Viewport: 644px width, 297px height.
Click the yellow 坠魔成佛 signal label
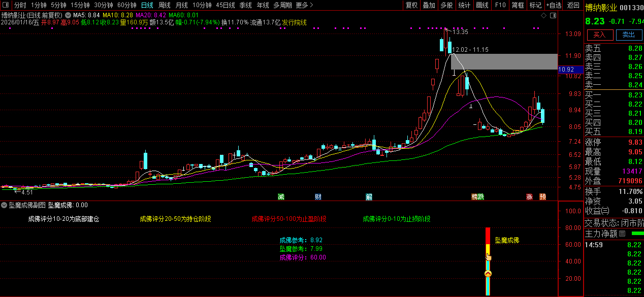pos(507,240)
